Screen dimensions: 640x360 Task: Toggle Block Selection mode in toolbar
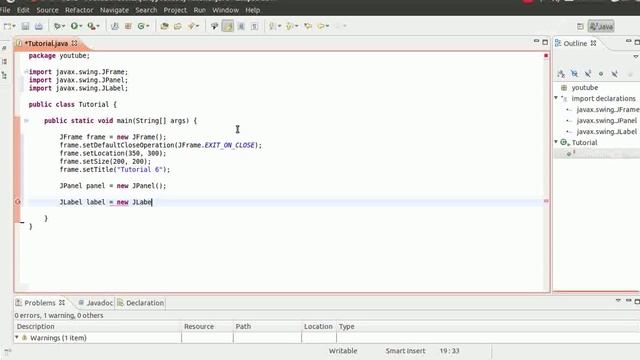[x=241, y=26]
